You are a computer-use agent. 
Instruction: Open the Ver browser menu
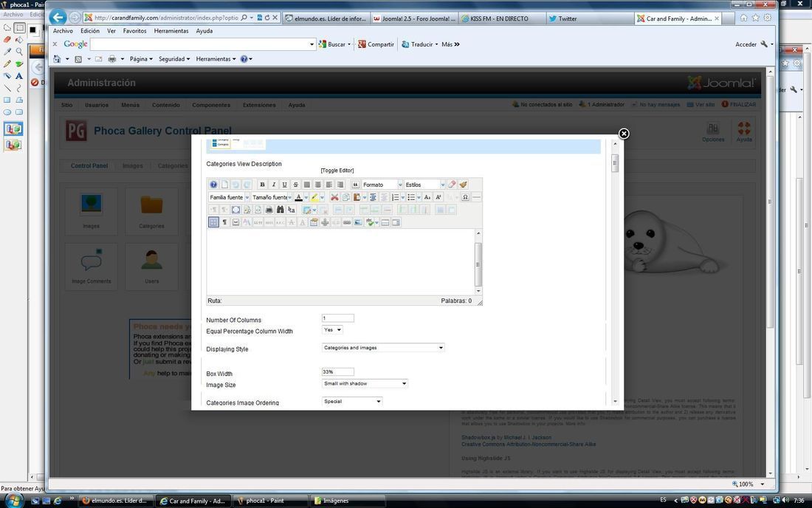pyautogui.click(x=111, y=31)
